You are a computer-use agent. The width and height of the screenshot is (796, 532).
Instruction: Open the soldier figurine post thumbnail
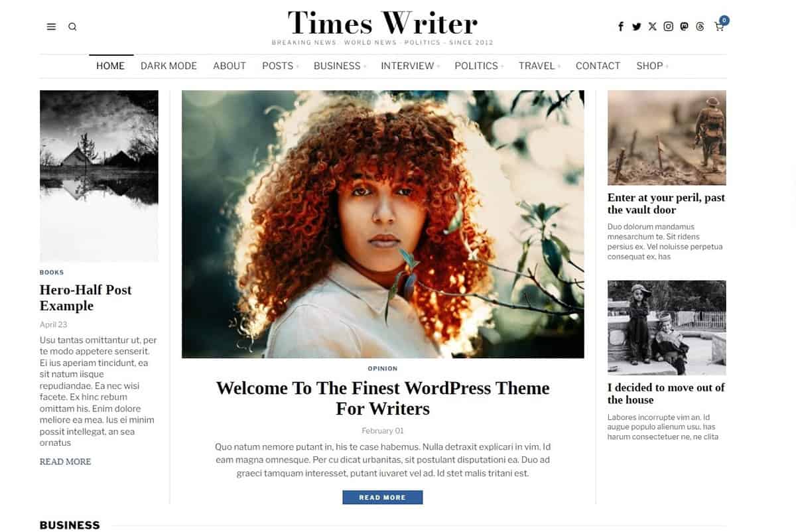667,137
